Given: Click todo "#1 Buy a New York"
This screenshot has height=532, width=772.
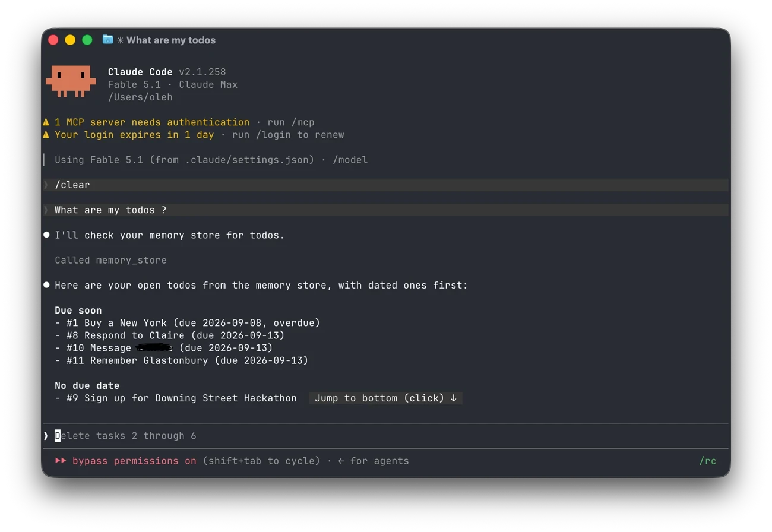Looking at the screenshot, I should click(187, 323).
